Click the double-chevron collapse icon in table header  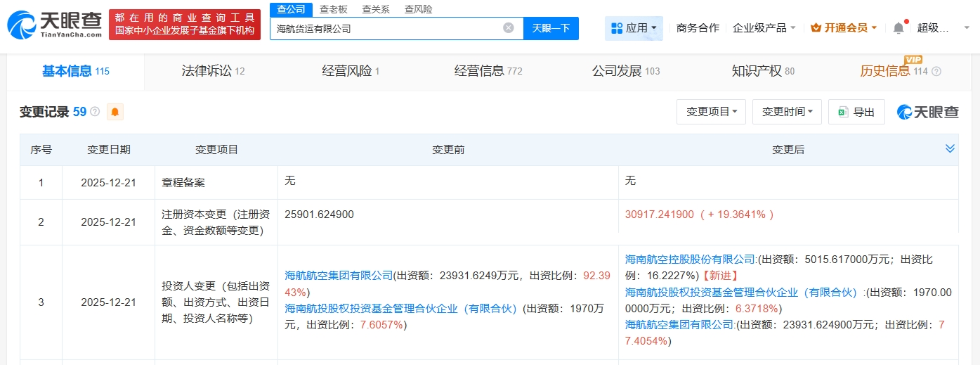pos(950,148)
